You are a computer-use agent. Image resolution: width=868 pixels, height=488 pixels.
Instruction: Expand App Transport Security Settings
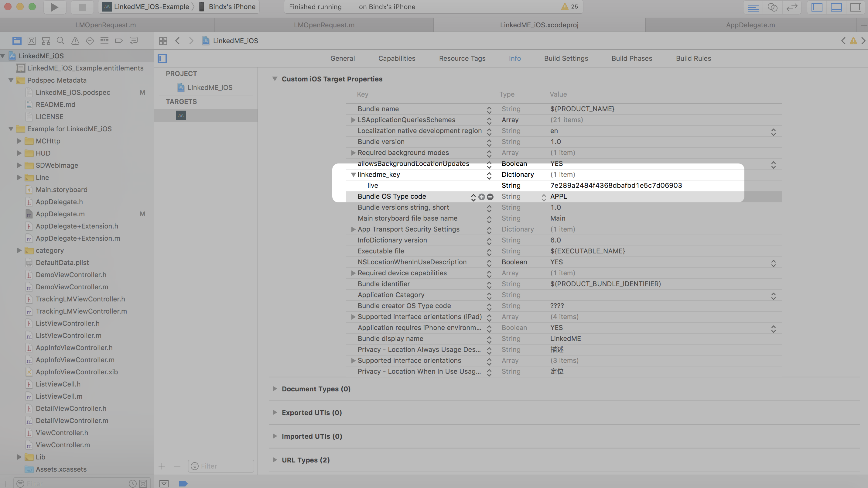353,229
